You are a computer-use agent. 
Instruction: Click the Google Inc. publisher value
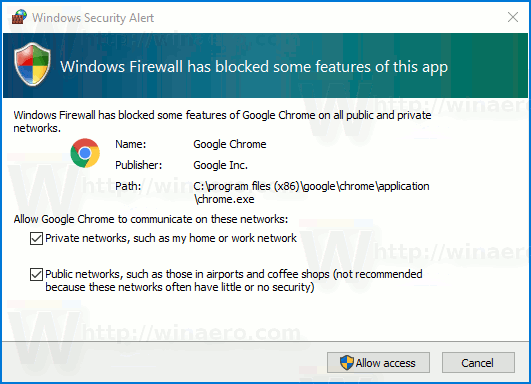point(220,165)
